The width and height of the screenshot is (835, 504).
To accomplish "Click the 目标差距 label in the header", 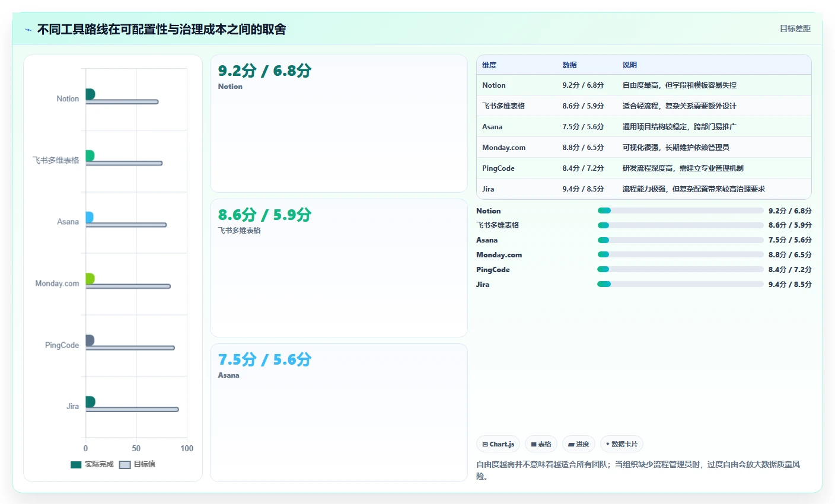I will tap(795, 28).
